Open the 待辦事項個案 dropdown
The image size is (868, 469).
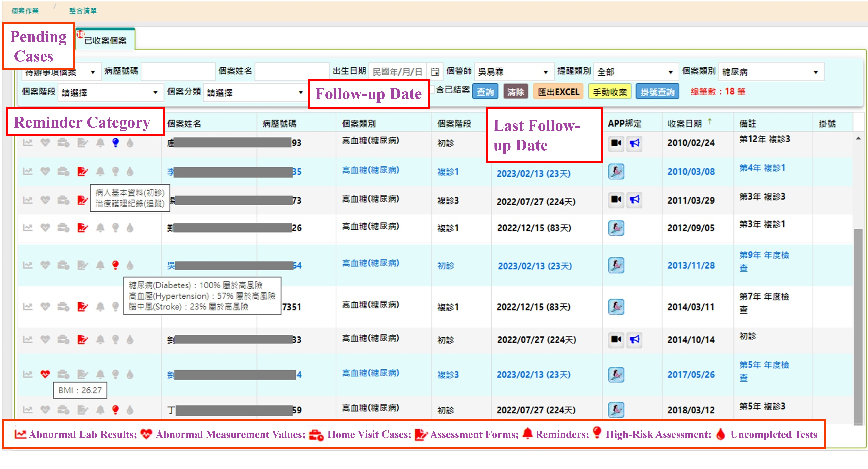pos(61,72)
